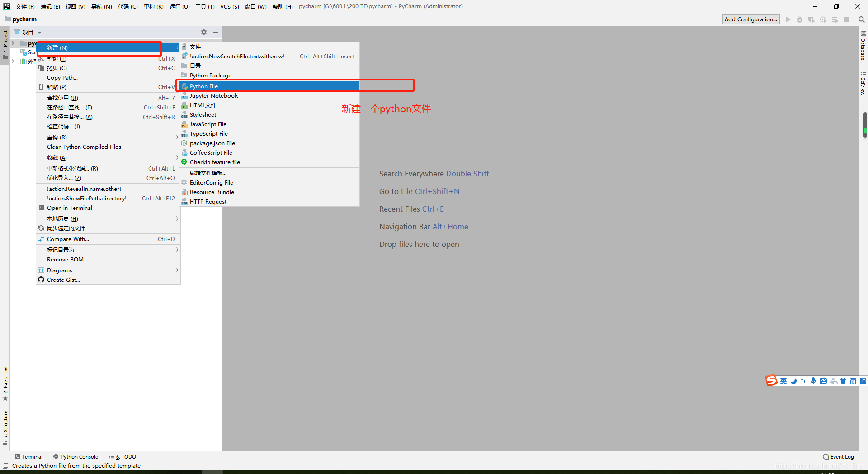Viewport: 868px width, 474px height.
Task: Click Compare With... item
Action: pyautogui.click(x=108, y=239)
